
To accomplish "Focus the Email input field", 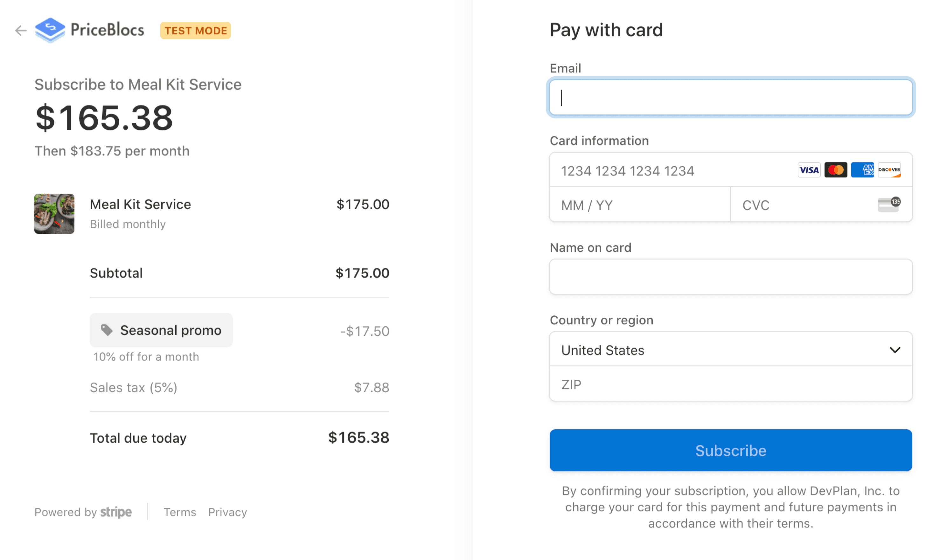I will (730, 98).
